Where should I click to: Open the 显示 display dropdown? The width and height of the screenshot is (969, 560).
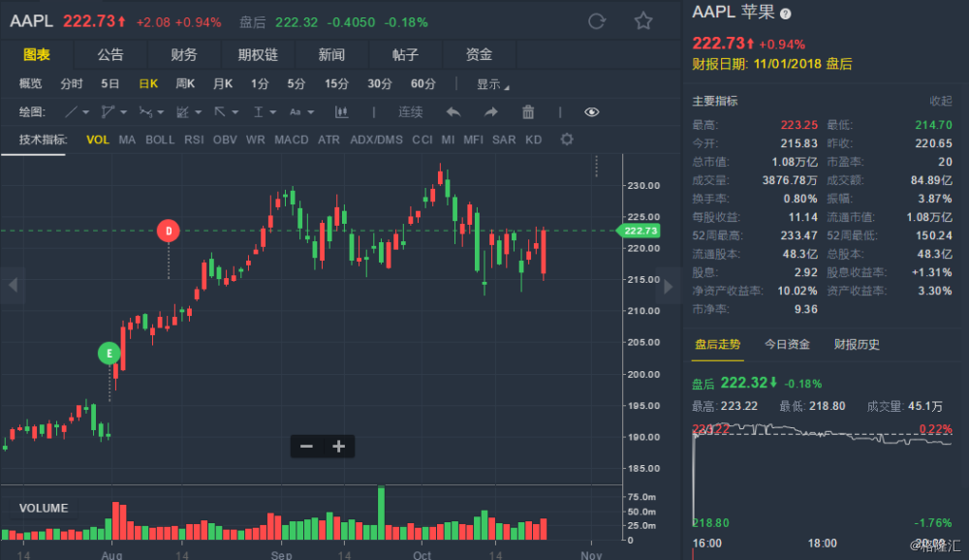(492, 84)
